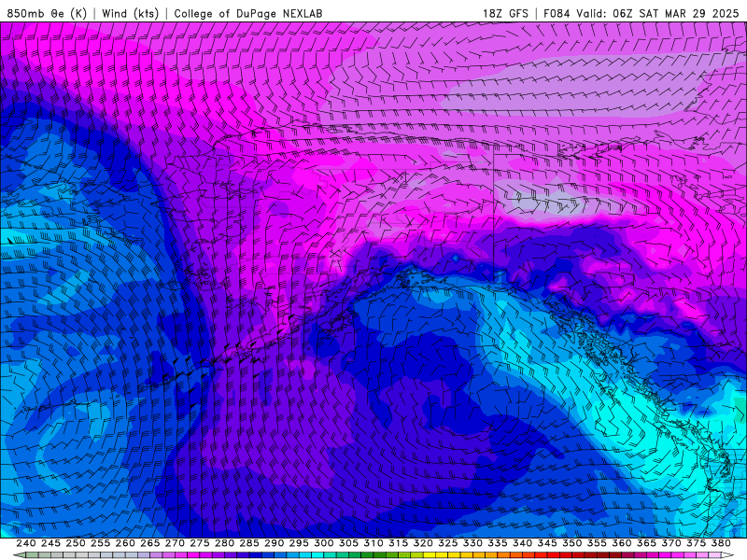Click the 340 value on the color scale
747x560 pixels.
522,543
